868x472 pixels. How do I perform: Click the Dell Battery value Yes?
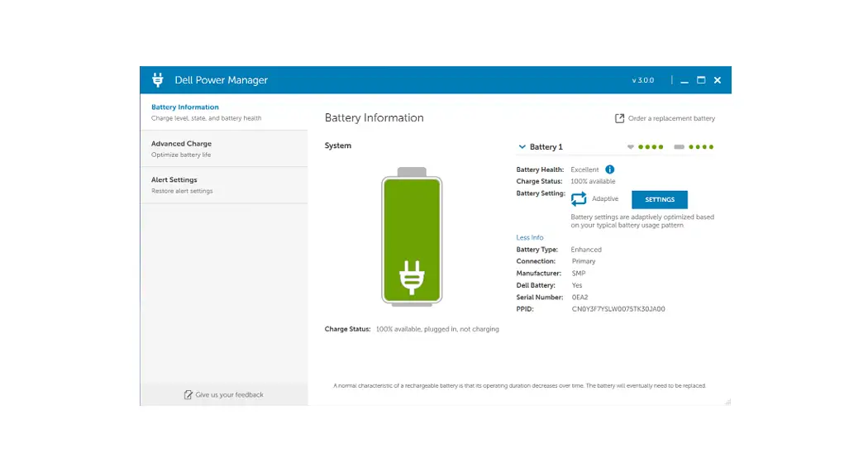click(577, 285)
